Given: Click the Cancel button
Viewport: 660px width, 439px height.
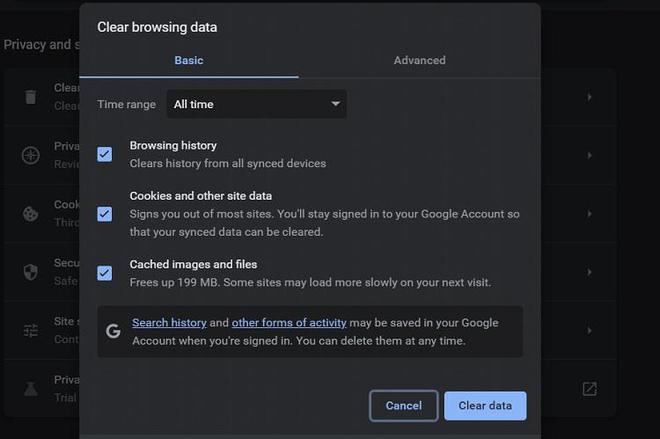Looking at the screenshot, I should (403, 405).
